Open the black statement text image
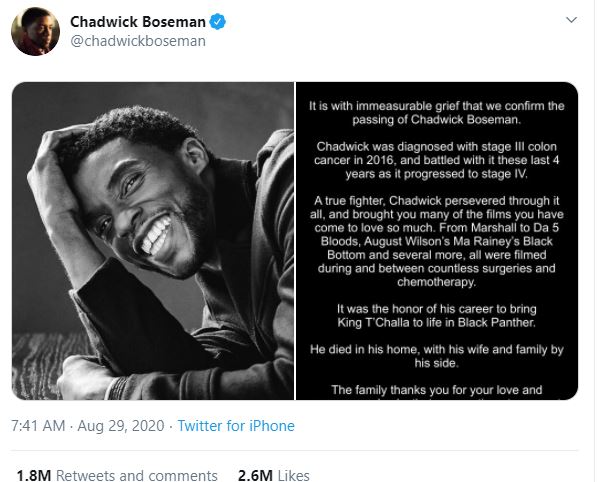The image size is (605, 482). (437, 241)
